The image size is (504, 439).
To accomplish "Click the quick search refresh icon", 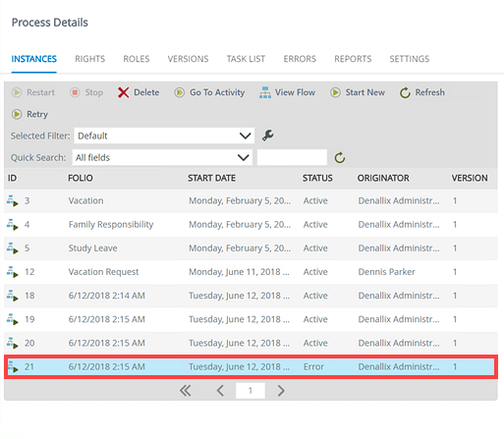I will coord(340,157).
